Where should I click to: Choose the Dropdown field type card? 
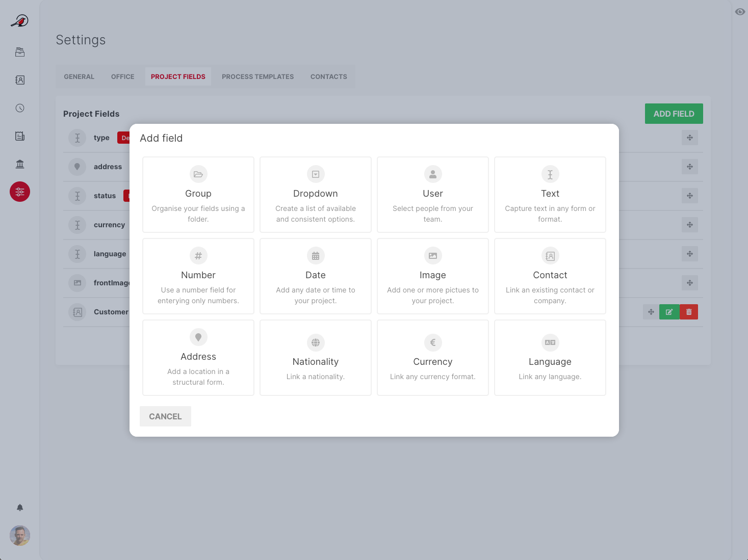[x=316, y=195]
